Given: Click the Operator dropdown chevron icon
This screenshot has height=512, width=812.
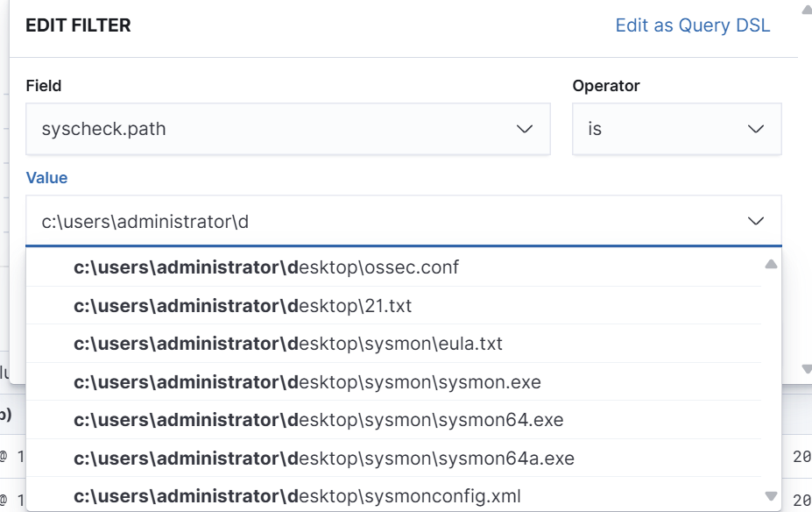Looking at the screenshot, I should point(756,129).
